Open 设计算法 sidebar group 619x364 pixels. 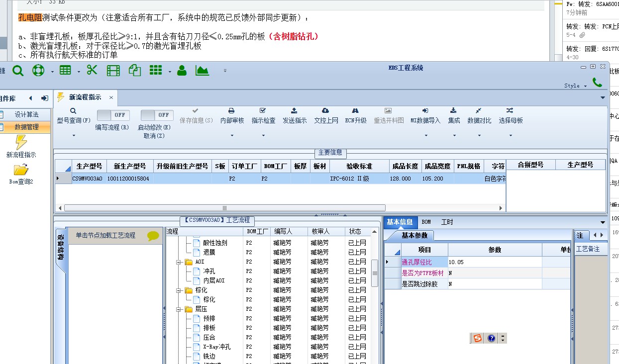(26, 114)
